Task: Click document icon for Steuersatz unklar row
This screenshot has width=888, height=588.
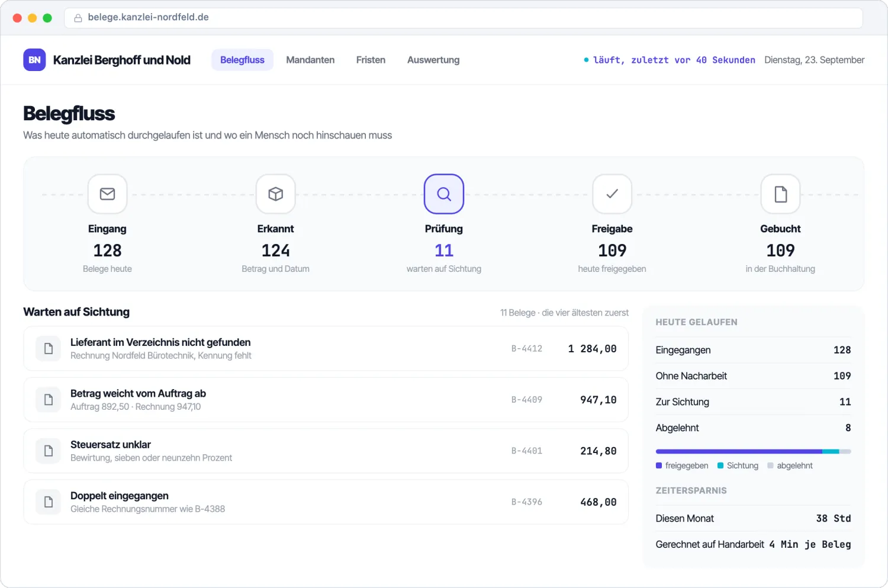Action: click(x=49, y=451)
